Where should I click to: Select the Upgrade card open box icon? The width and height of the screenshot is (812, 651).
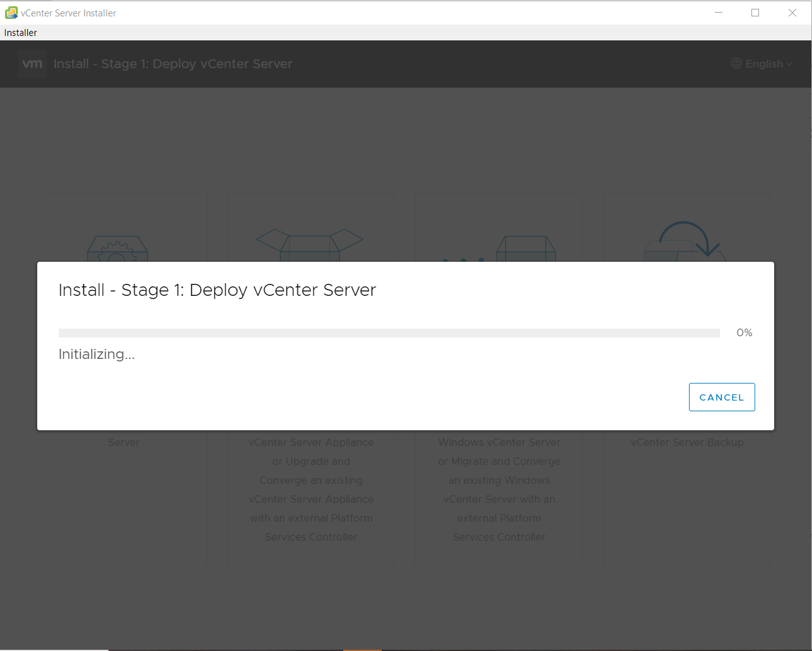click(309, 245)
